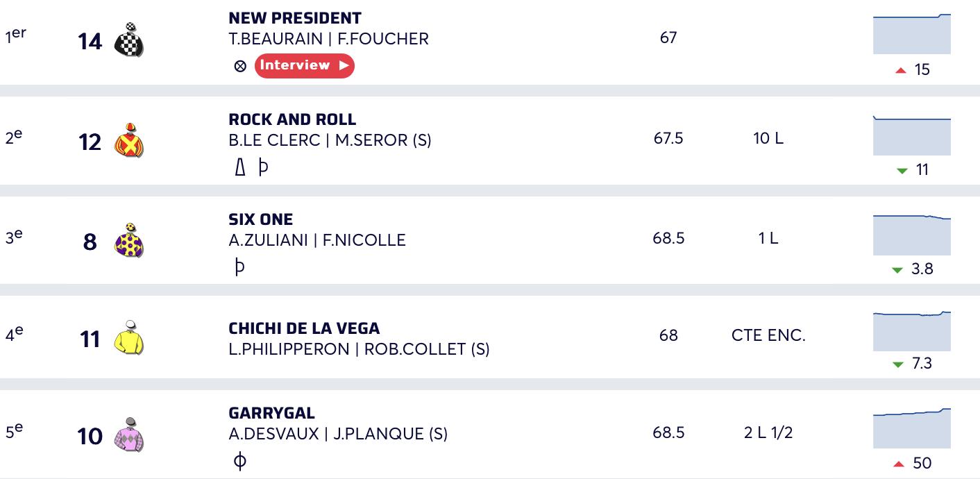The image size is (980, 479).
Task: Click New President's odds trend chart
Action: [x=912, y=34]
